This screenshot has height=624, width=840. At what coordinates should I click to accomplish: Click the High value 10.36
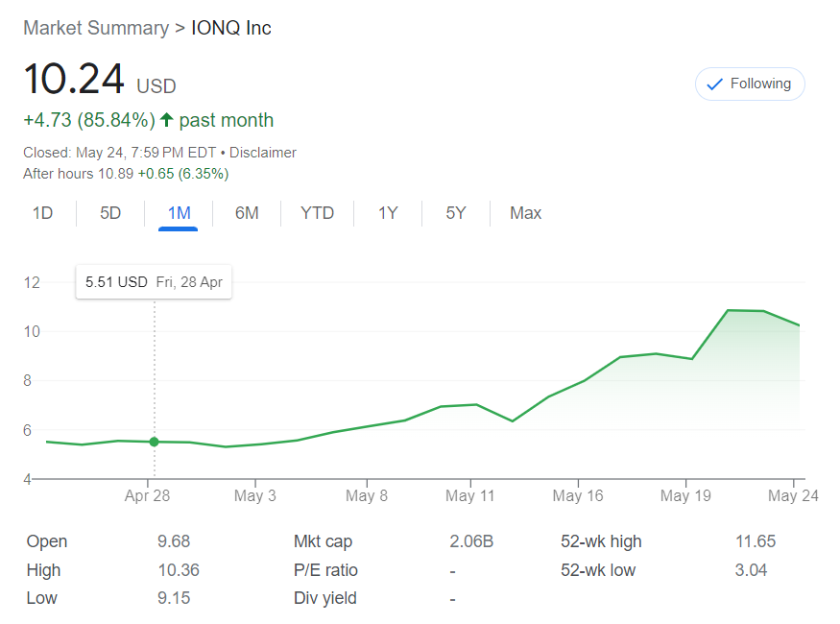pyautogui.click(x=179, y=570)
